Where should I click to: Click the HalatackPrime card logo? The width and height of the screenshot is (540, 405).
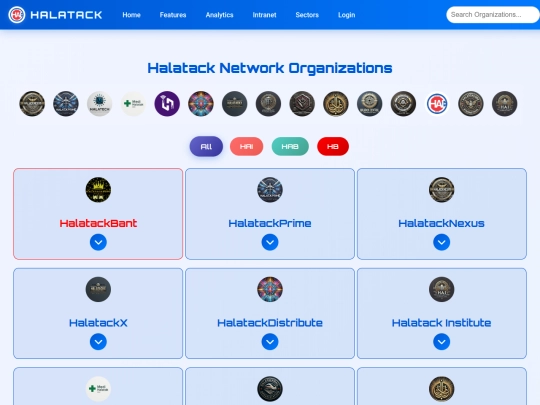[x=270, y=190]
